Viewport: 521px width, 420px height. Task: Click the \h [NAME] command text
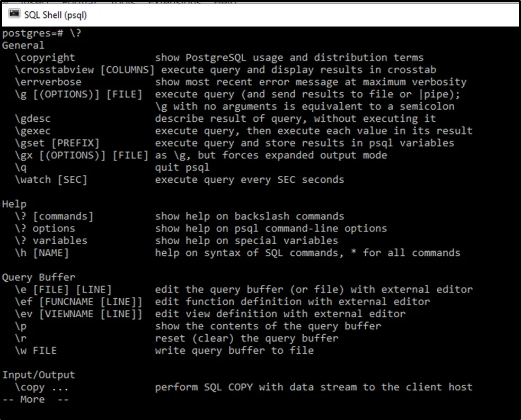[42, 253]
